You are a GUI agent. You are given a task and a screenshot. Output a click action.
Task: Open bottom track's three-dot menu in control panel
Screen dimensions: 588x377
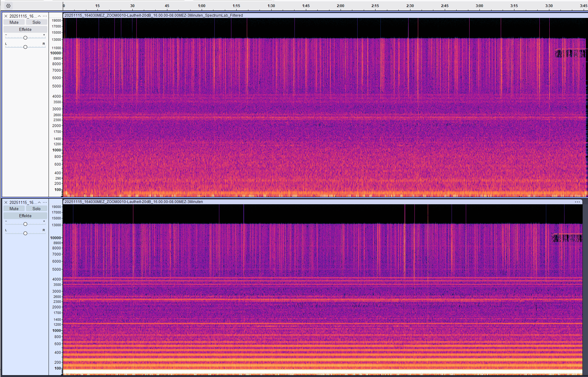click(45, 202)
